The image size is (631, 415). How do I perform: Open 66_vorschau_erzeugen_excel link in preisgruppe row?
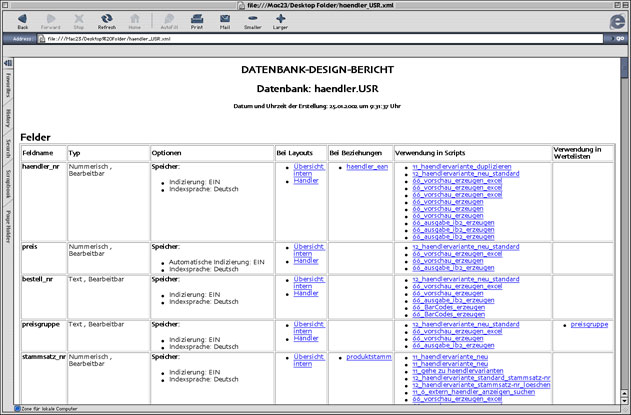pyautogui.click(x=457, y=331)
